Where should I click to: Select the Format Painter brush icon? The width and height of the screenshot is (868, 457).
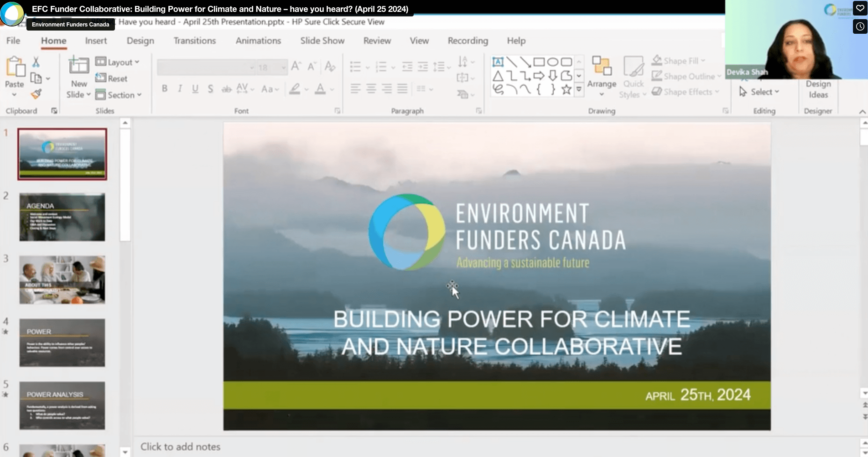point(36,94)
